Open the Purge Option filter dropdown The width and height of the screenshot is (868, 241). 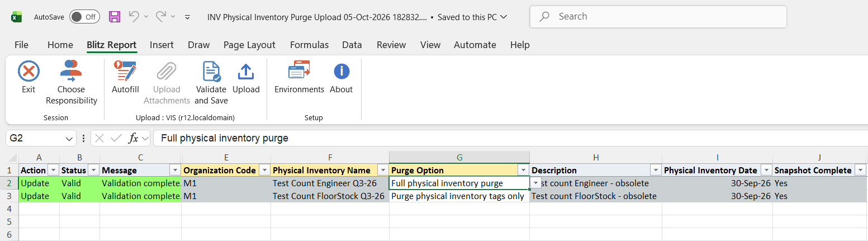(x=523, y=170)
